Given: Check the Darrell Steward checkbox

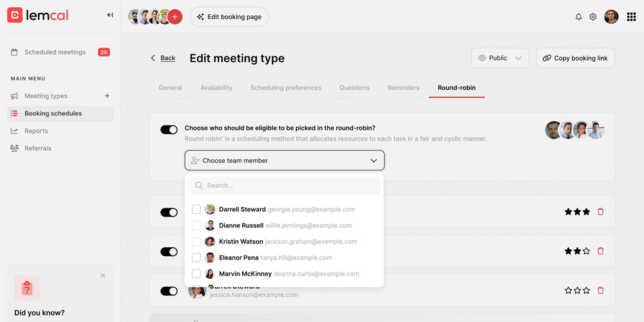Looking at the screenshot, I should coord(196,209).
